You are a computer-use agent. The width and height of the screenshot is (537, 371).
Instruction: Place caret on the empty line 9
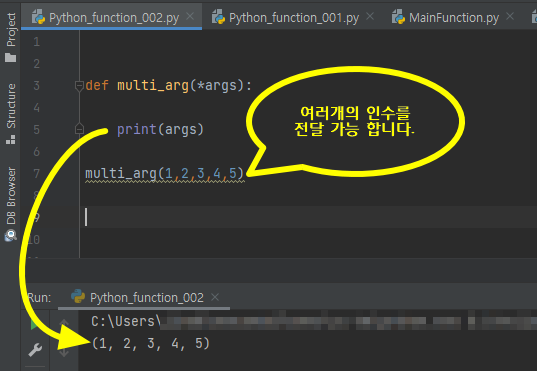[308, 217]
